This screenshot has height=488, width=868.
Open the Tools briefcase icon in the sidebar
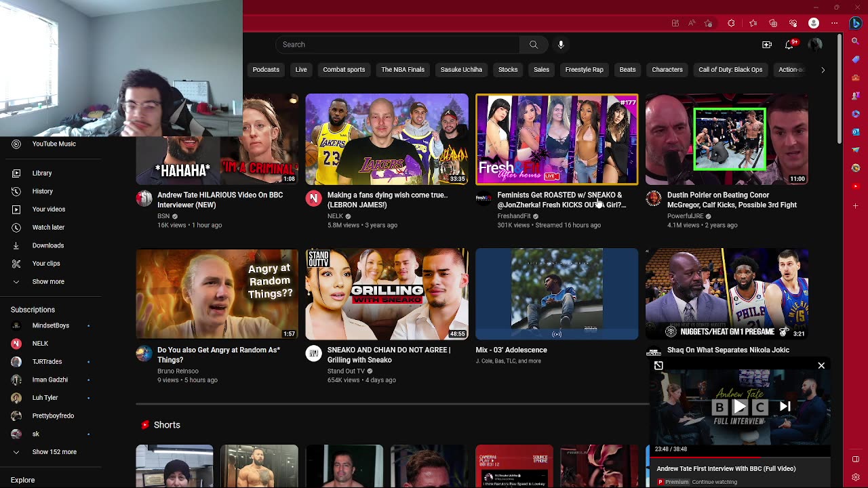(x=856, y=78)
